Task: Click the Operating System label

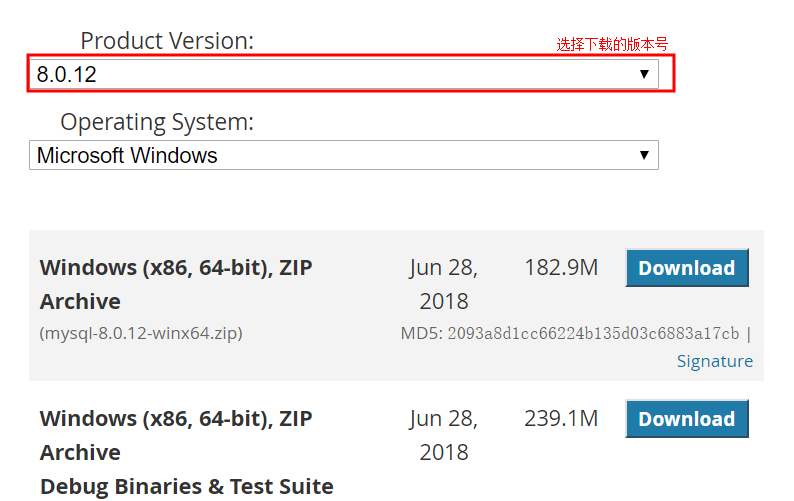Action: 157,122
